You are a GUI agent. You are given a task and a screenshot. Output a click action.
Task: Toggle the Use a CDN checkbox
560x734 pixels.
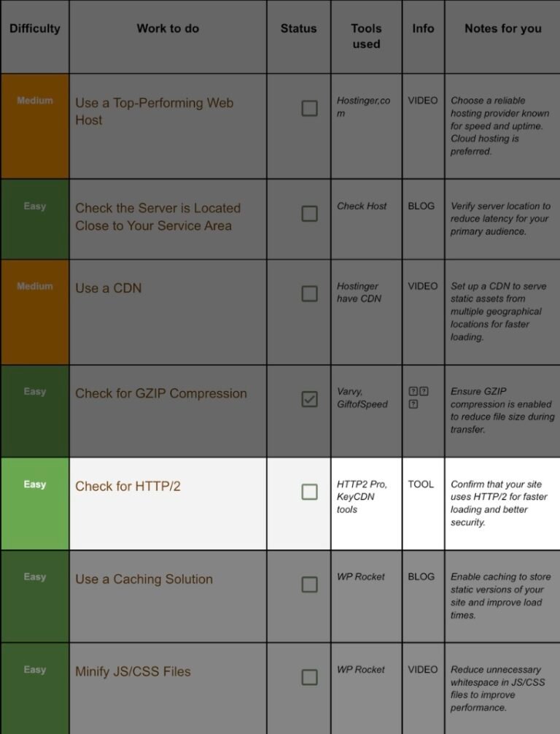(309, 293)
